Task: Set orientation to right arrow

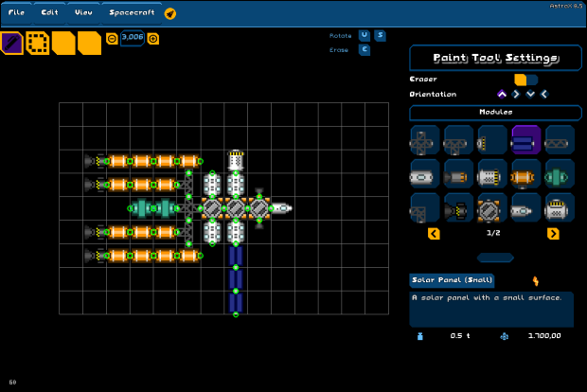Action: click(516, 94)
